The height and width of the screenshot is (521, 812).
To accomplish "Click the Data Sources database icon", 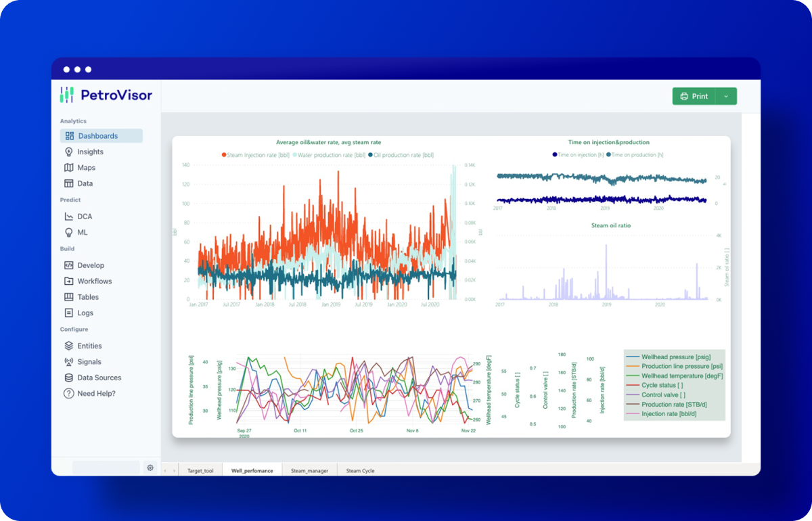I will tap(69, 378).
